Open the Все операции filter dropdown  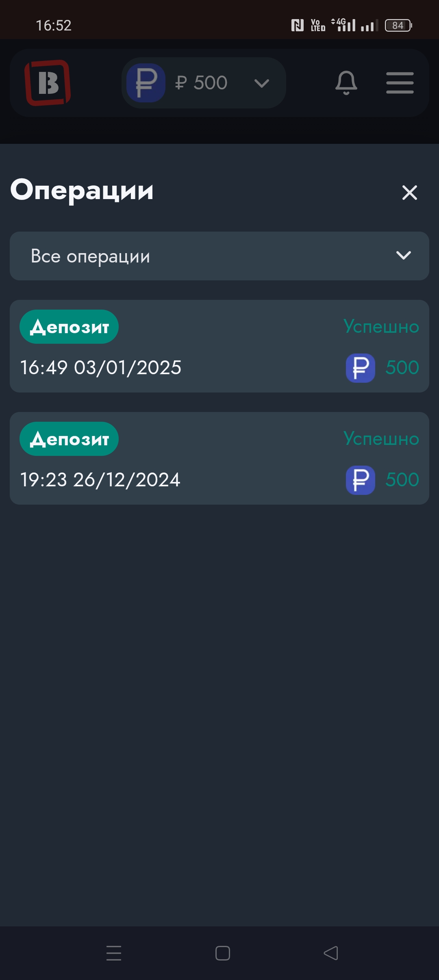(x=219, y=256)
